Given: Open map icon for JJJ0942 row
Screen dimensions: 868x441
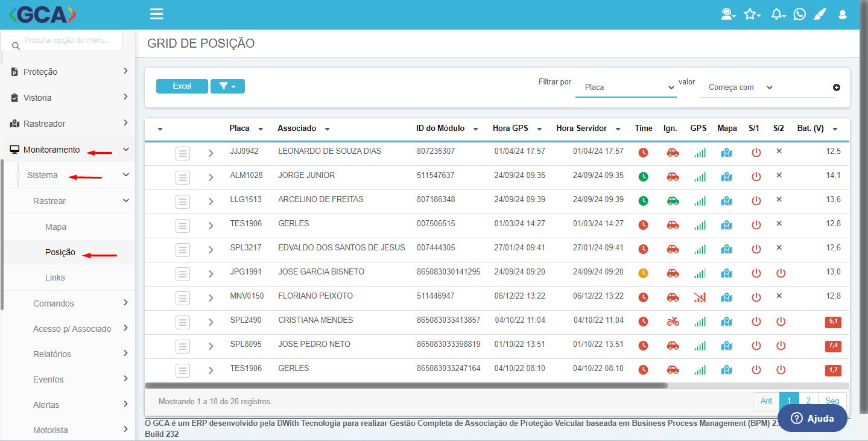Looking at the screenshot, I should [x=727, y=153].
